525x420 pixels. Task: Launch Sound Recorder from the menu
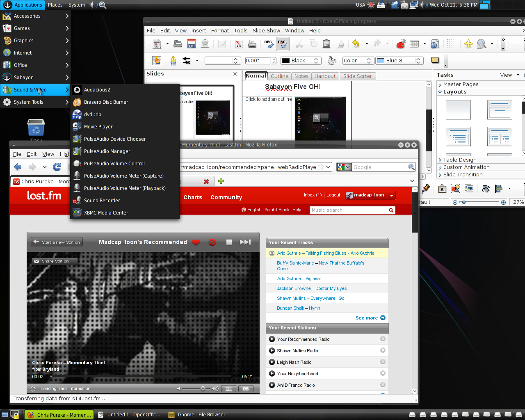pyautogui.click(x=102, y=201)
